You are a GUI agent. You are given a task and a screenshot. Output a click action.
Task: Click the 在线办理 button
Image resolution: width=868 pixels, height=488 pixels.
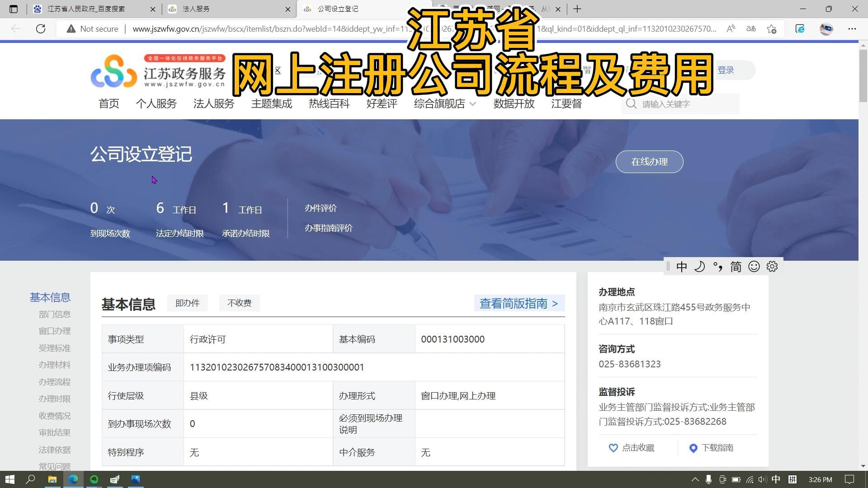(649, 161)
